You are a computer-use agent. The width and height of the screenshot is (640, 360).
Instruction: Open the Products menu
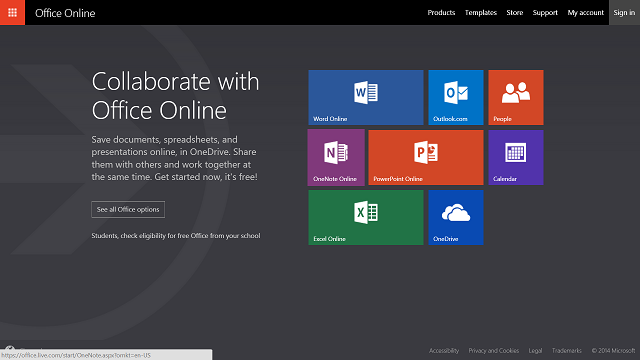click(x=441, y=13)
